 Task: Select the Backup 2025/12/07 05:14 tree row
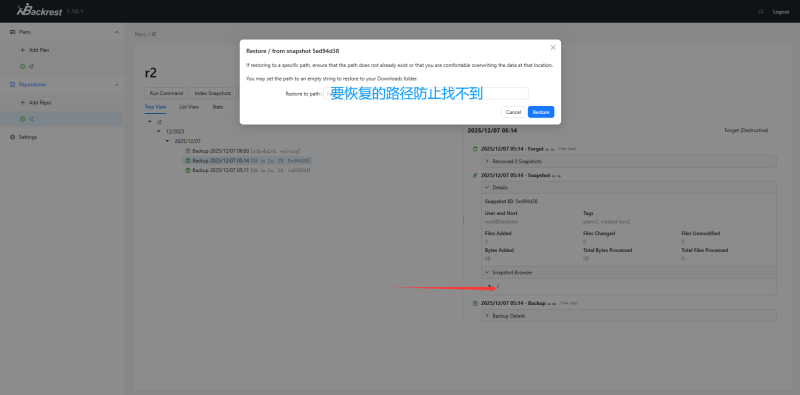coord(247,160)
